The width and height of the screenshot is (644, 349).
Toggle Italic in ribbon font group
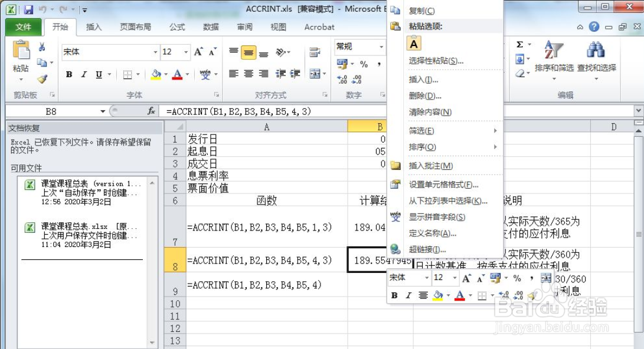click(84, 75)
